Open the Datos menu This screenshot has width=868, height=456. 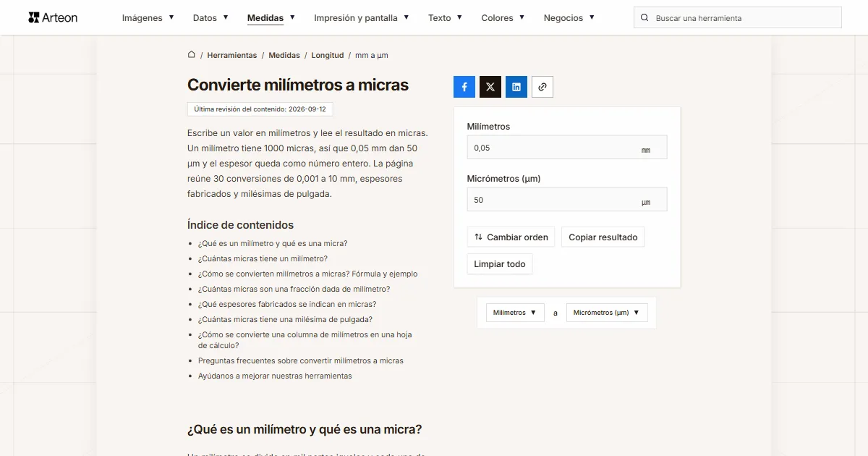(x=210, y=17)
